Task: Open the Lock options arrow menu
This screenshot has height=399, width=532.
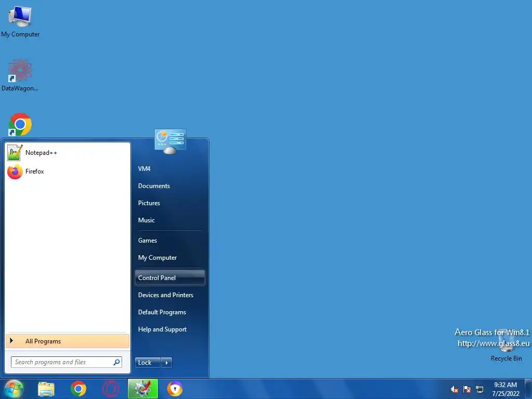Action: 166,363
